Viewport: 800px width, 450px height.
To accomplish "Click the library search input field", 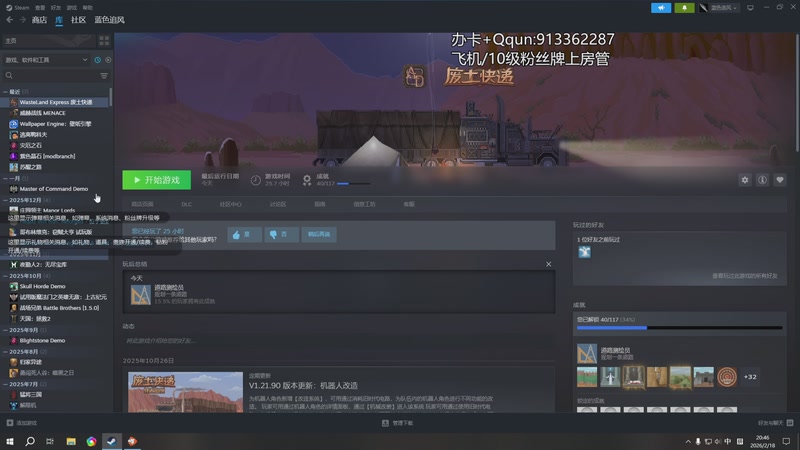I will 56,76.
